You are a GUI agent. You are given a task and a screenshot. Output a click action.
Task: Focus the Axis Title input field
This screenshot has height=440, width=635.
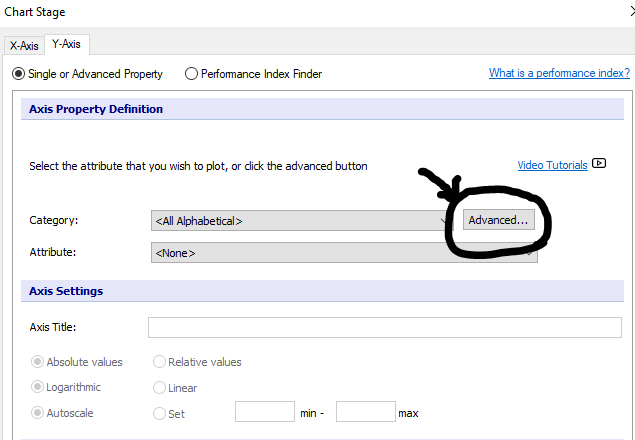tap(385, 327)
